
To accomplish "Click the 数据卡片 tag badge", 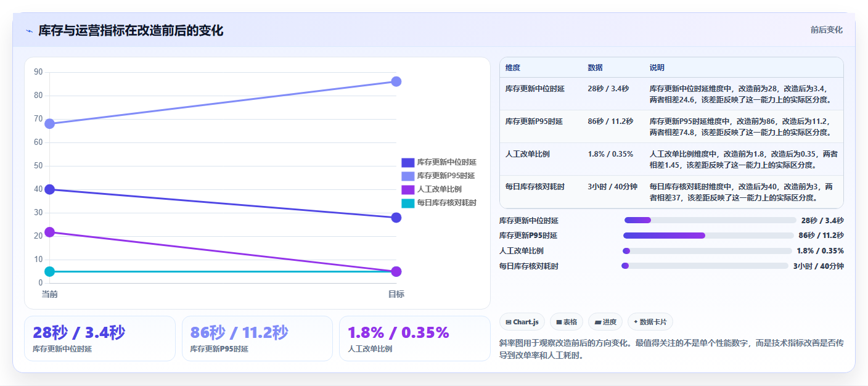I will 650,322.
